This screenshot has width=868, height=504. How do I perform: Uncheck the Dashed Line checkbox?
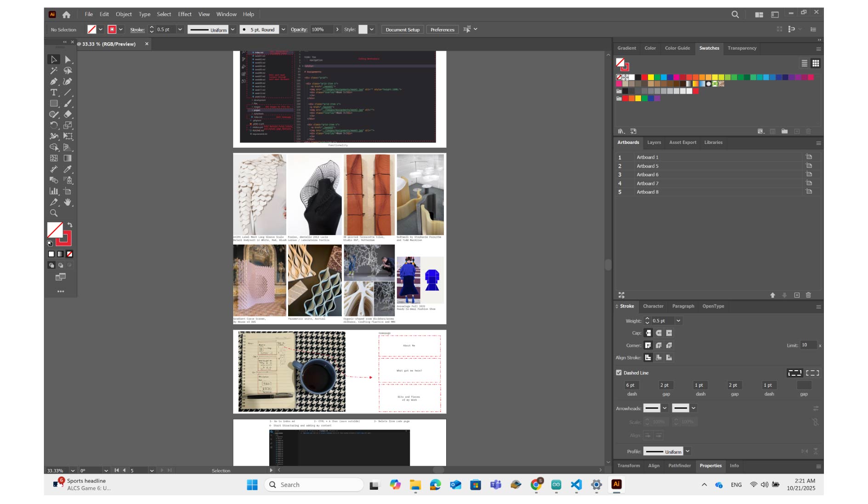619,373
